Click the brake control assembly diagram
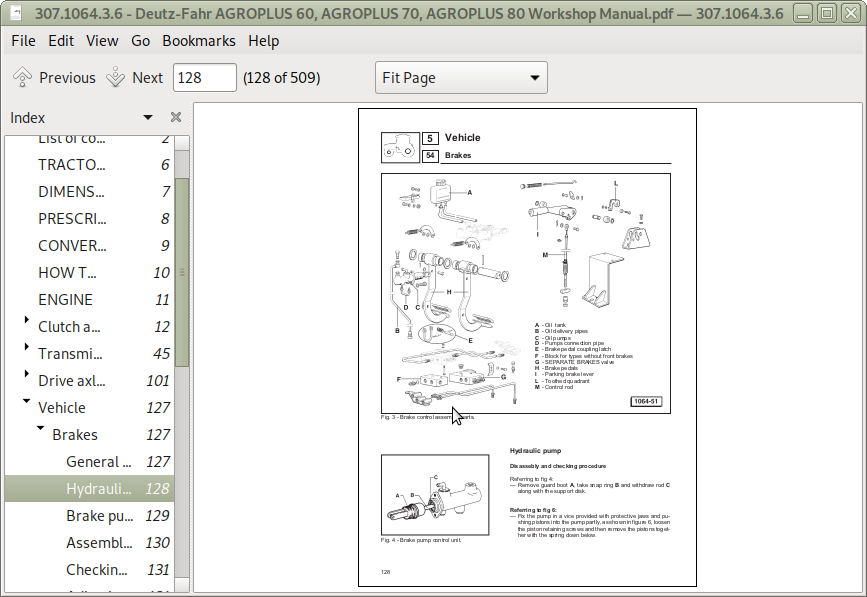This screenshot has width=867, height=597. tap(525, 294)
